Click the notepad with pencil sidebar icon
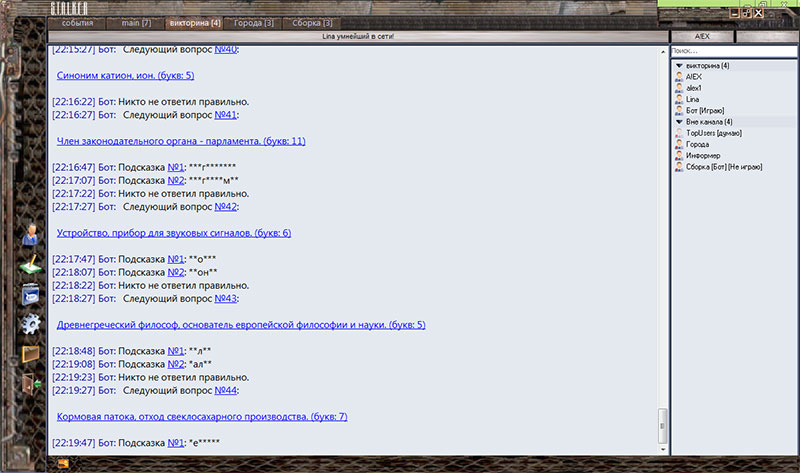The image size is (800, 473). 31,264
